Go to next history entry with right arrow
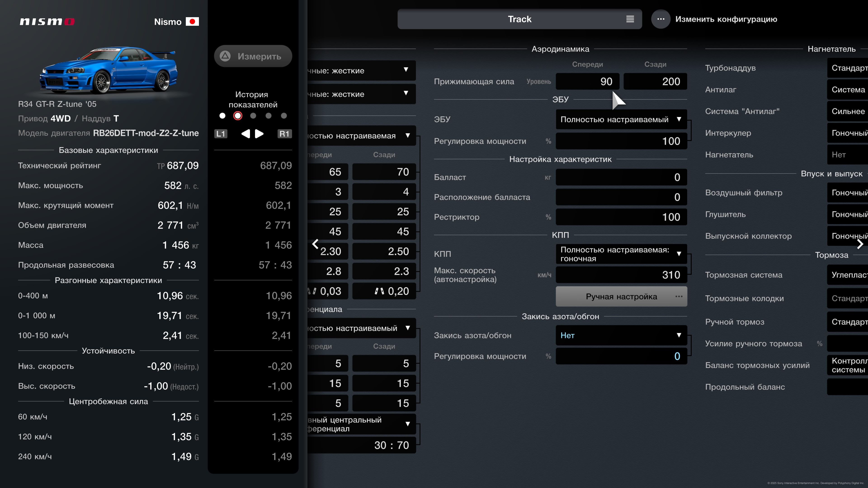 [x=259, y=134]
